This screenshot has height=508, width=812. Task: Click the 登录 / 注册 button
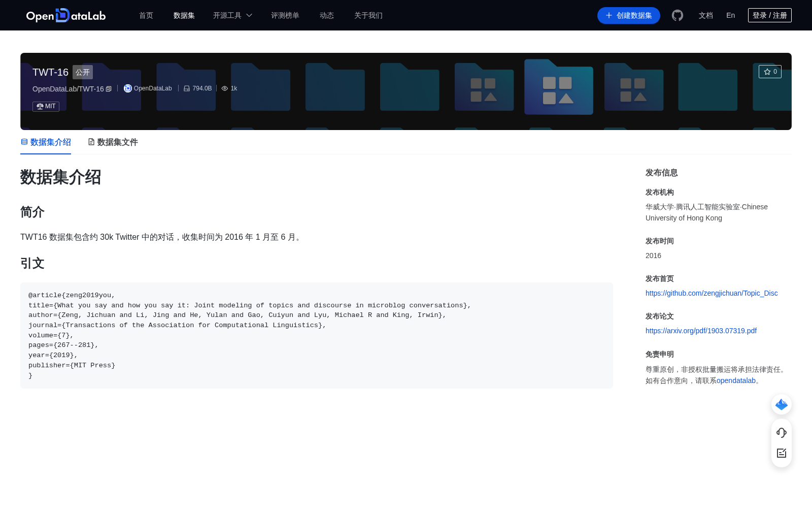[x=770, y=15]
